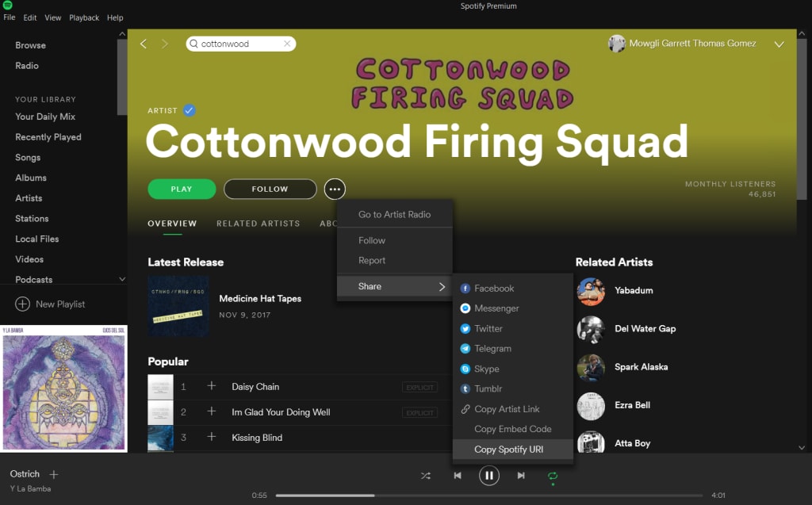This screenshot has height=505, width=812.
Task: Open the Edit menu
Action: click(30, 17)
